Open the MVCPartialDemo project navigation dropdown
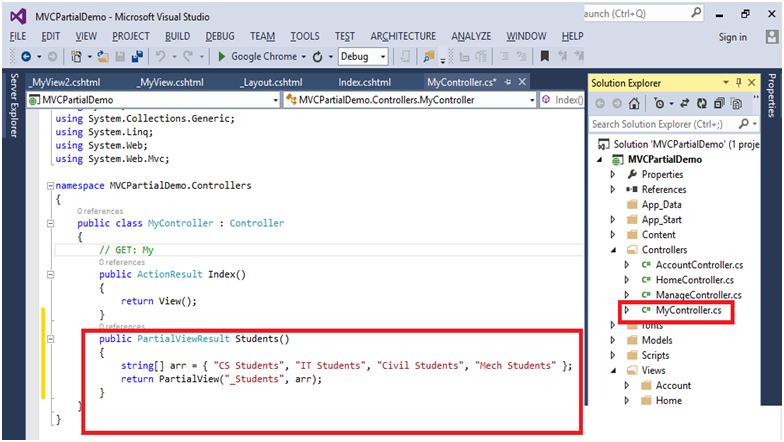The width and height of the screenshot is (784, 442). [x=275, y=100]
